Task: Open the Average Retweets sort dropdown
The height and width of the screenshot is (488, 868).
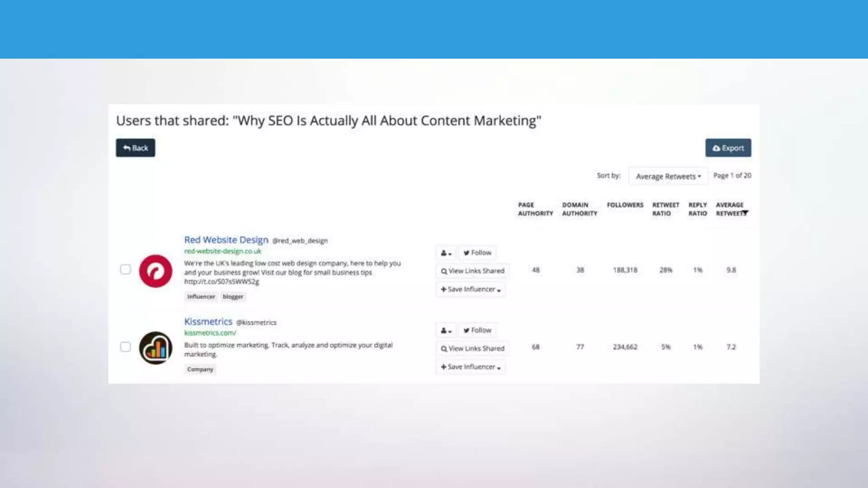Action: click(668, 176)
